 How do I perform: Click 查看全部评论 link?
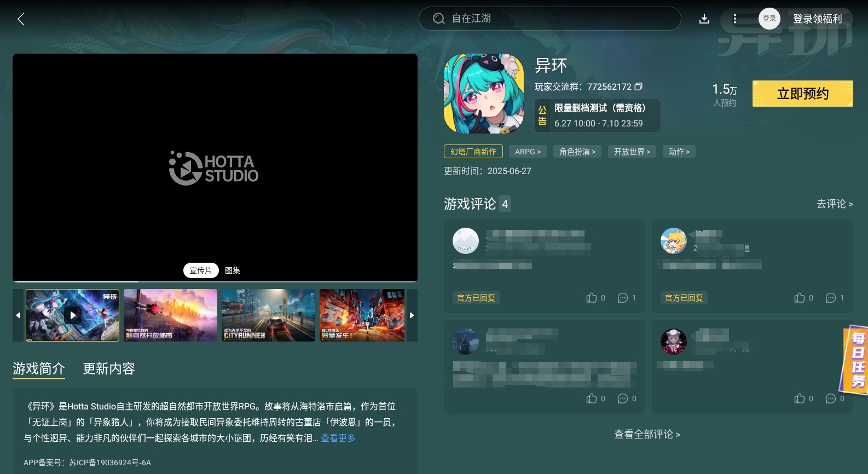pos(647,435)
